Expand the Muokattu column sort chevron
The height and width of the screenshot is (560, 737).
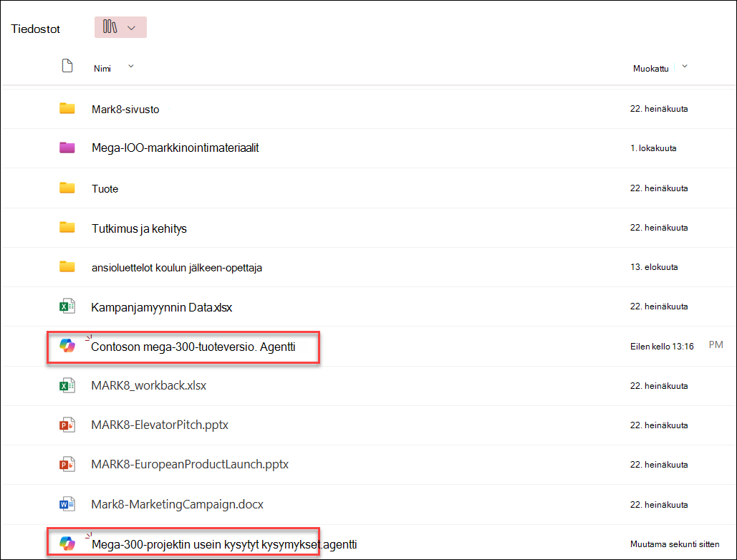coord(685,67)
